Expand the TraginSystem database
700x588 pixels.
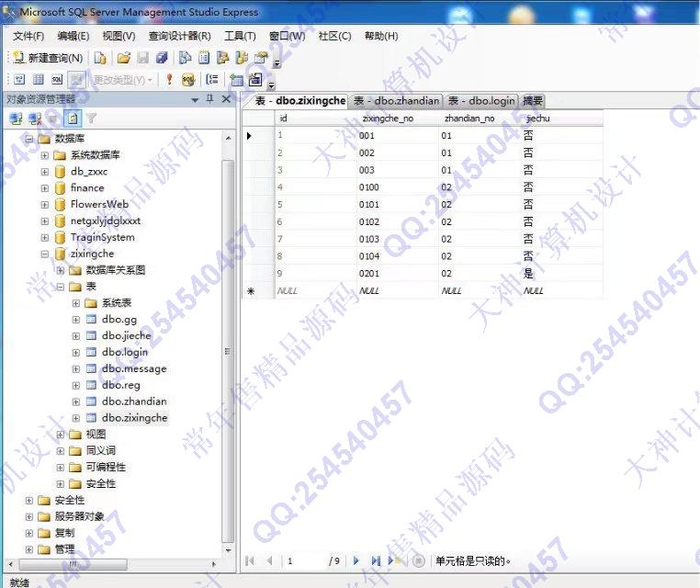(x=45, y=238)
